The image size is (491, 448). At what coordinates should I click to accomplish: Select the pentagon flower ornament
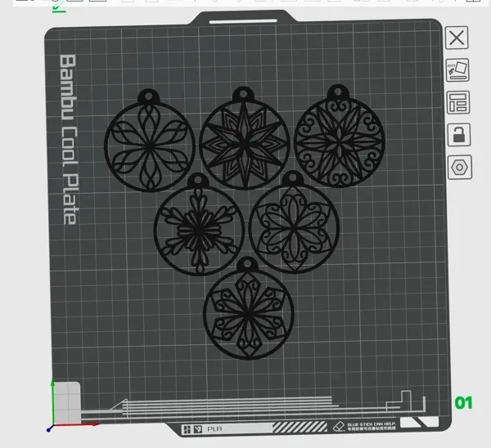pyautogui.click(x=294, y=222)
